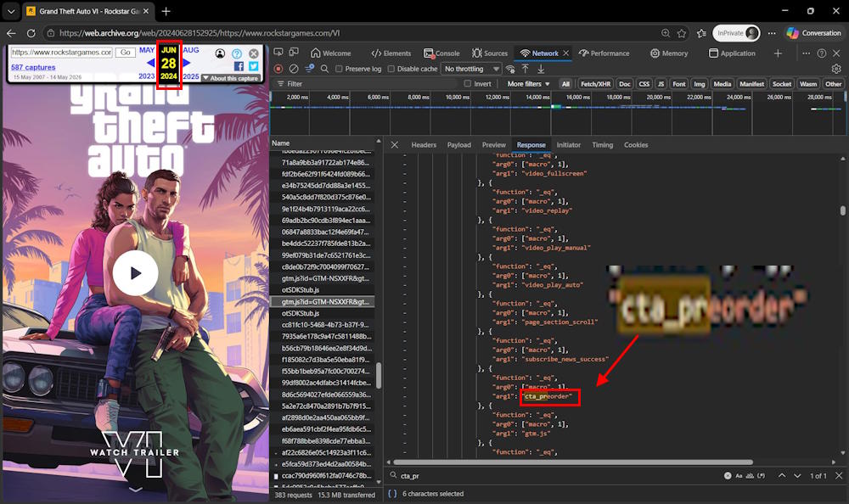The width and height of the screenshot is (849, 504).
Task: Jump to MAY captures
Action: (146, 50)
